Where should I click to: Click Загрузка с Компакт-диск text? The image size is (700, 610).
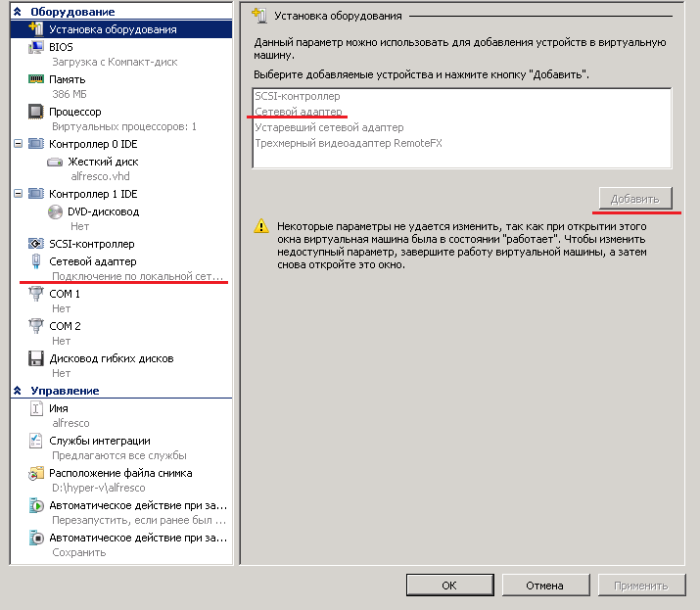[x=115, y=62]
